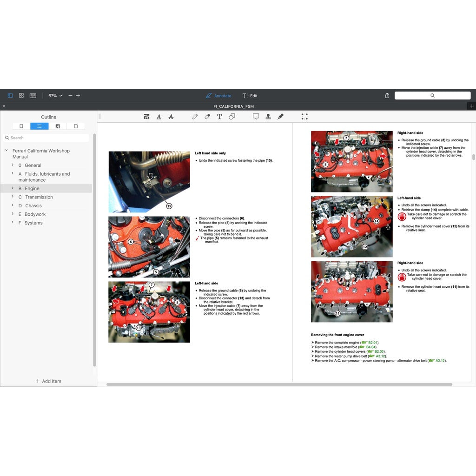The width and height of the screenshot is (476, 476).
Task: Click the document search field in toolbar
Action: point(433,96)
